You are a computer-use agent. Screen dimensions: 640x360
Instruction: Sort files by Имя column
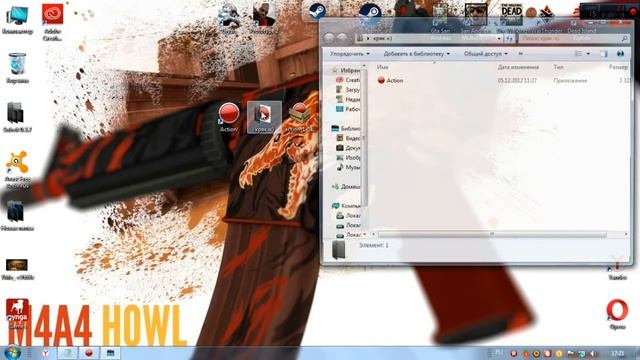point(382,67)
